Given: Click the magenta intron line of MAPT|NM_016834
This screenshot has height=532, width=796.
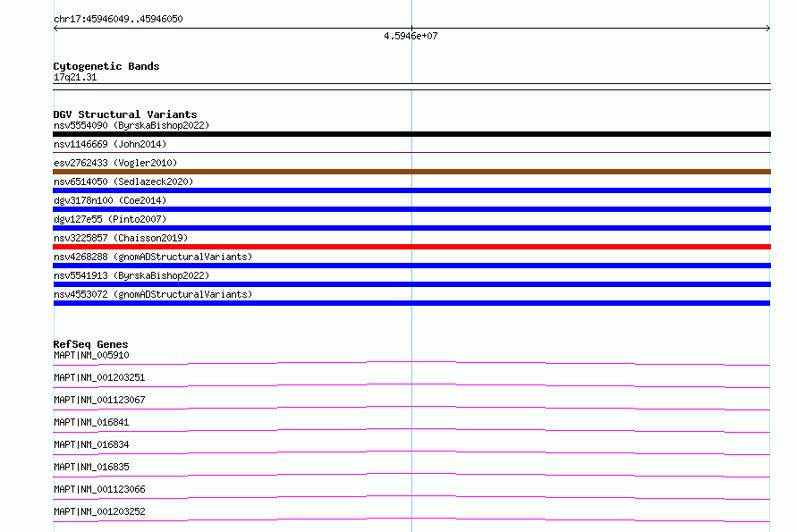Looking at the screenshot, I should [x=411, y=452].
